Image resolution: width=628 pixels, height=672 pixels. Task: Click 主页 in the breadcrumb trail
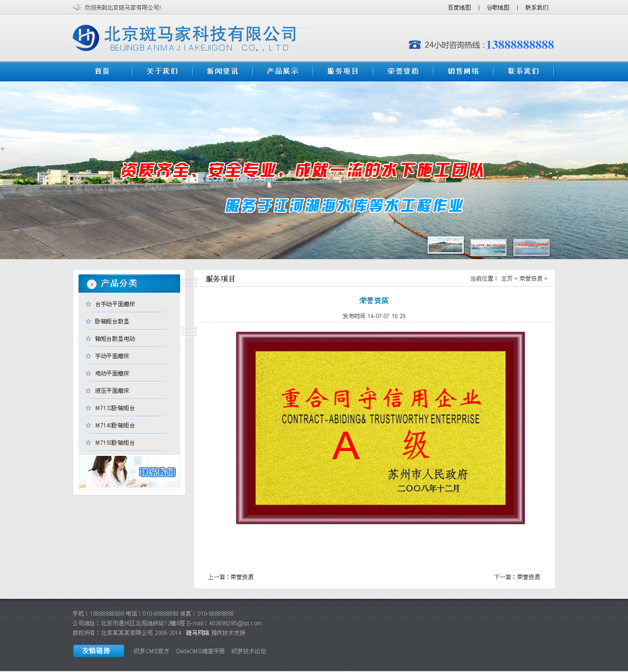pyautogui.click(x=506, y=279)
